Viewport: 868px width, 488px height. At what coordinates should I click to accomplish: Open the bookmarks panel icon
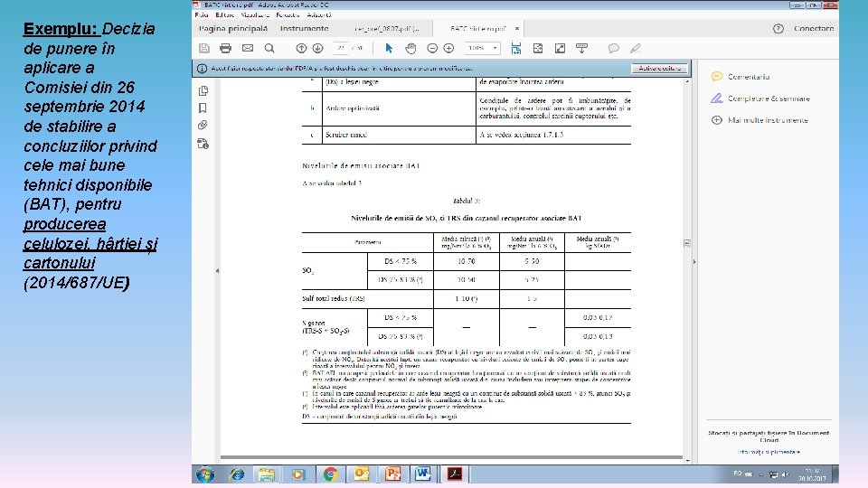[x=203, y=108]
